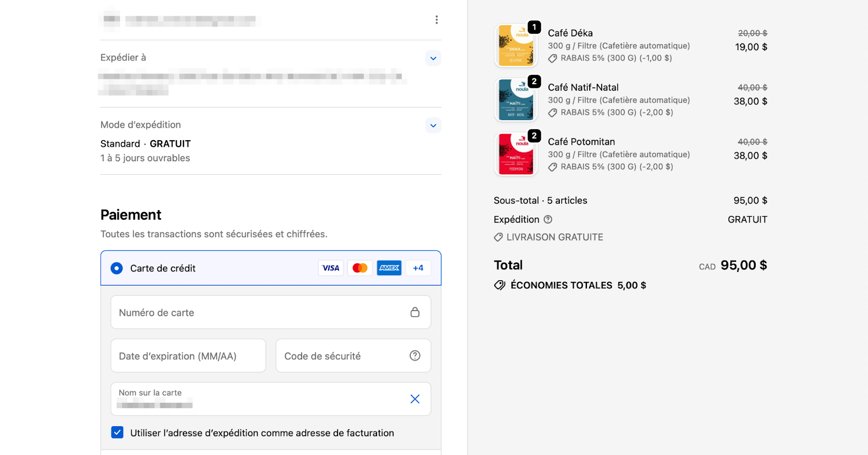868x455 pixels.
Task: Click the Café Déka product thumbnail
Action: coord(515,46)
